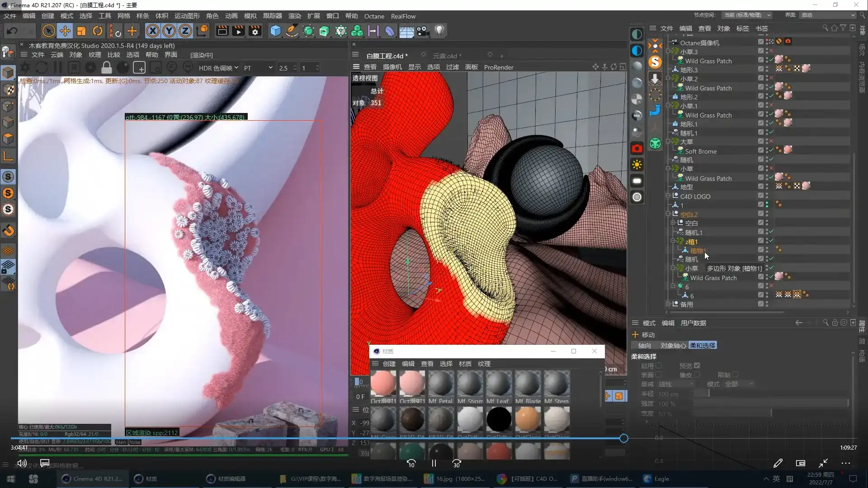
Task: Select the cube primitive tool in the toolbar
Action: click(x=276, y=31)
